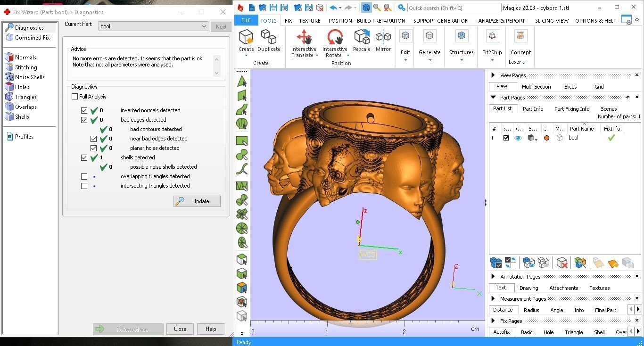Click the Help button in Fix Wizard

211,329
